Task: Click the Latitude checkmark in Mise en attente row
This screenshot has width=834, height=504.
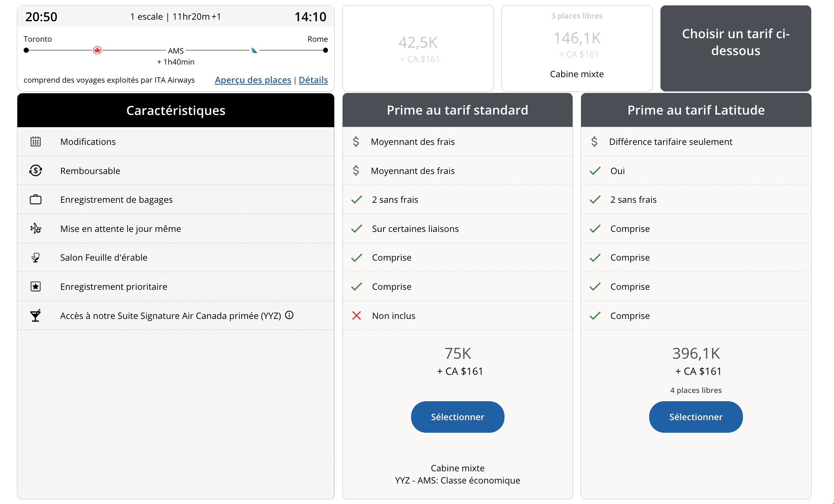Action: point(595,229)
